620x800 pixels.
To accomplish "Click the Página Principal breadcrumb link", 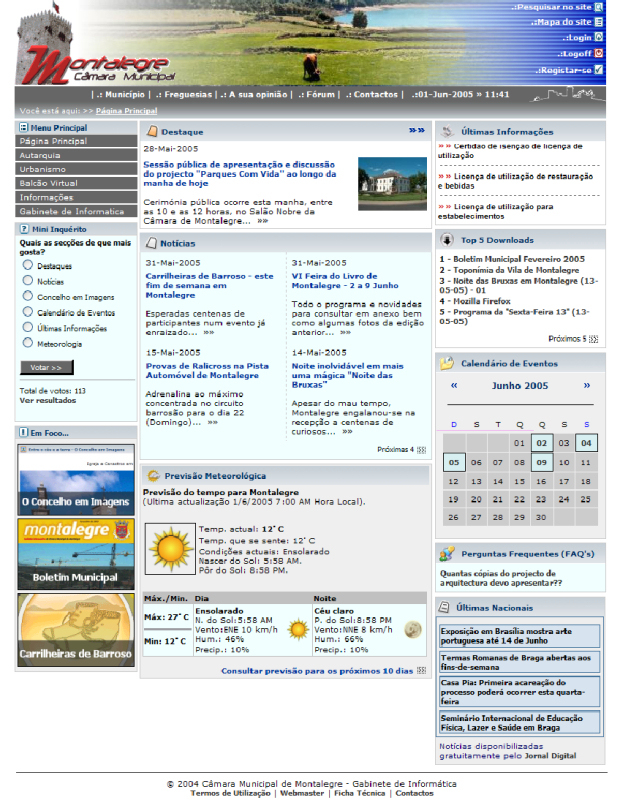I will click(127, 111).
